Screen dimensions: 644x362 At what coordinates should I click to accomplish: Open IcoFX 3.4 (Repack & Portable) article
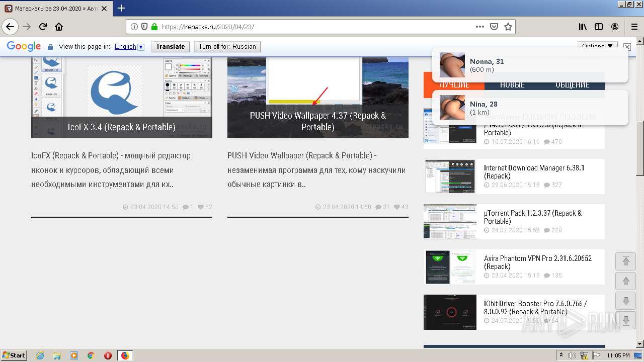click(122, 127)
